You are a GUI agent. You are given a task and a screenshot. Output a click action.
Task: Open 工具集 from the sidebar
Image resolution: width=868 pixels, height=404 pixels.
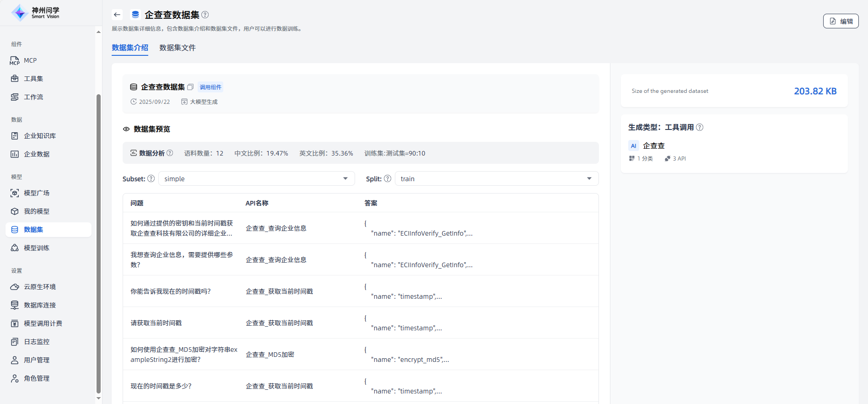33,79
